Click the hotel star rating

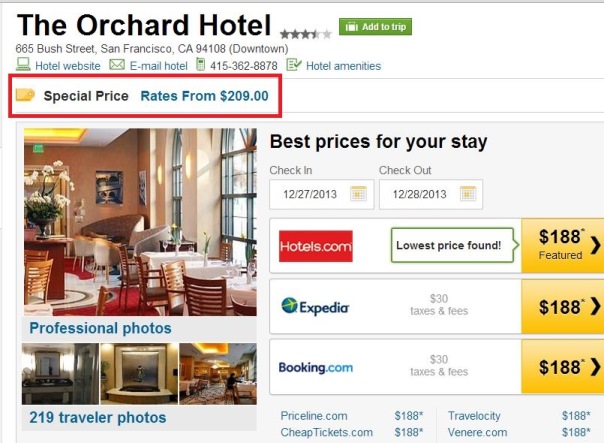306,35
